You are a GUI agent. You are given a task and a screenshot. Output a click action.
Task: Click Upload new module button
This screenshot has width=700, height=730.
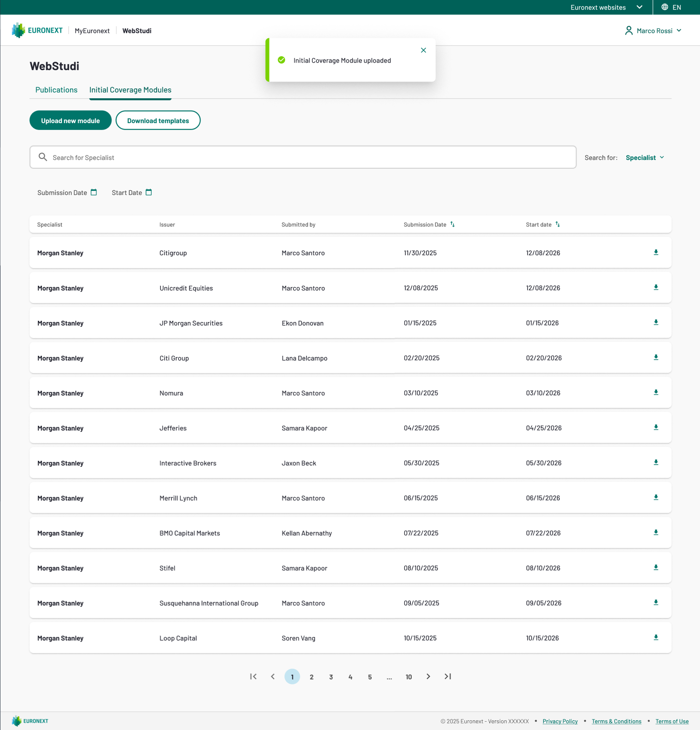(x=71, y=120)
